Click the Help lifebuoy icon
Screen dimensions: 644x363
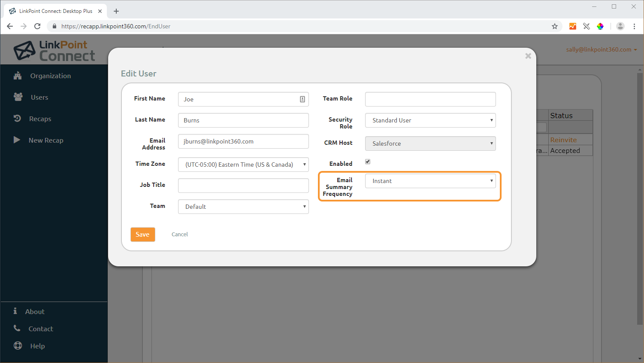coord(18,345)
